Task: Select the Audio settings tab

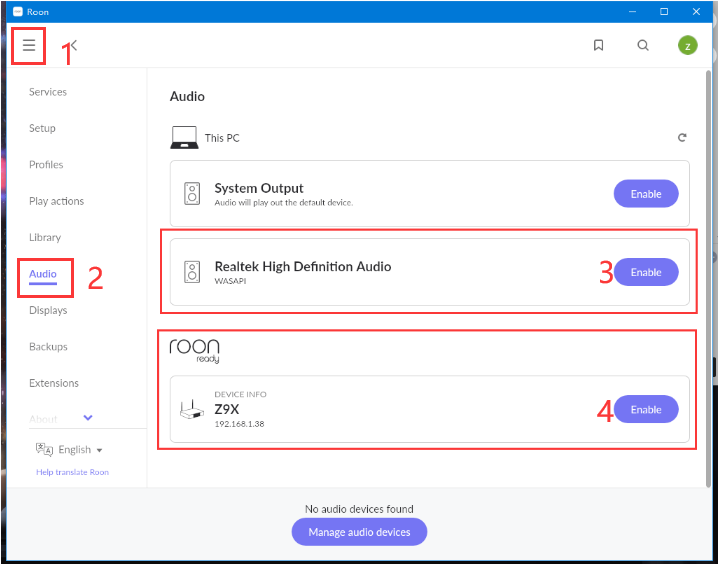Action: pos(43,274)
